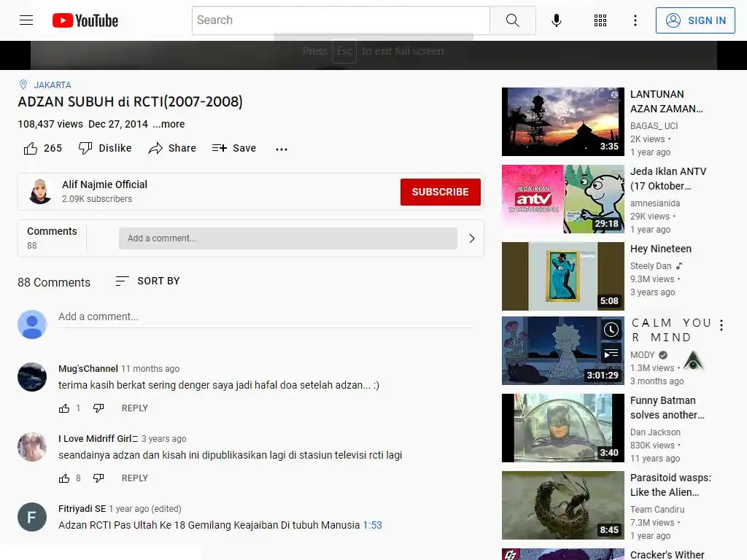Expand comments teaser with chevron arrow
This screenshot has height=560, width=747.
[472, 238]
